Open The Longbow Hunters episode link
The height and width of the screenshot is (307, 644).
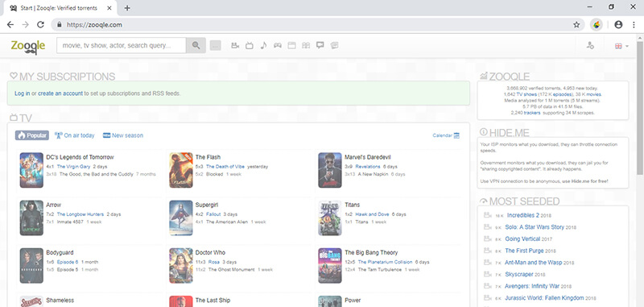pyautogui.click(x=80, y=214)
